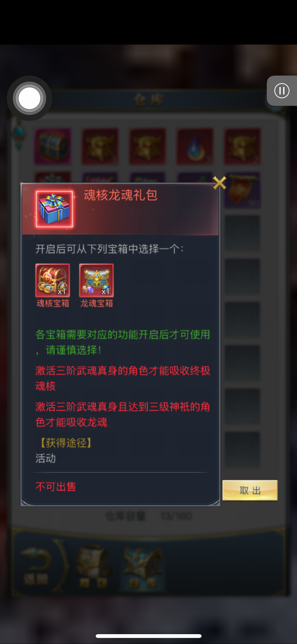Select the red banner flag item
297x644 pixels.
coord(242,190)
